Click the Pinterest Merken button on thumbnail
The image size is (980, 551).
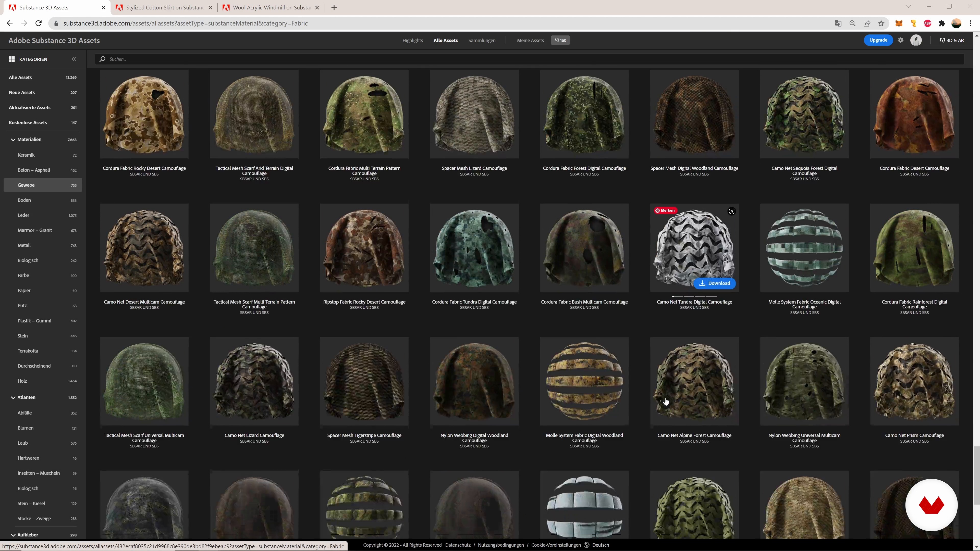[665, 210]
